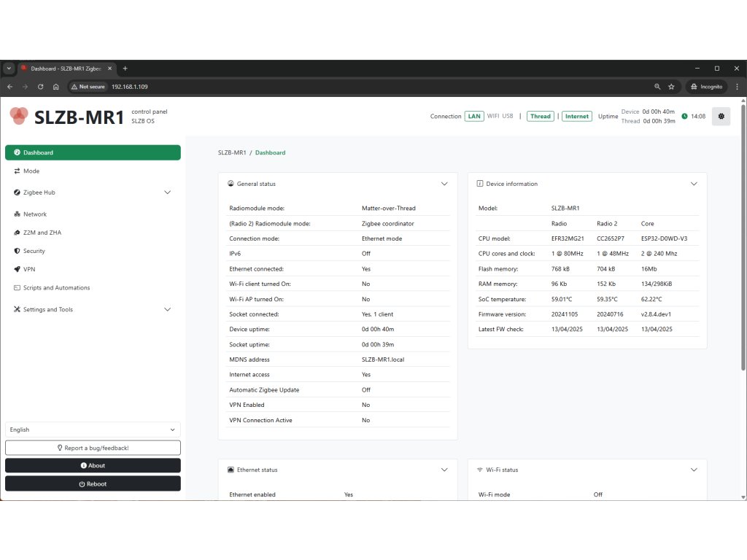Click the SLZB-MR1 logo icon
Screen dimensions: 747x560
[19, 116]
